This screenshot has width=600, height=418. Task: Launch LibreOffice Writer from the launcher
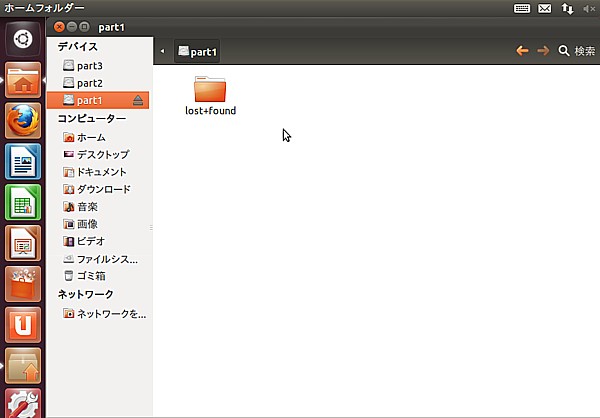23,162
